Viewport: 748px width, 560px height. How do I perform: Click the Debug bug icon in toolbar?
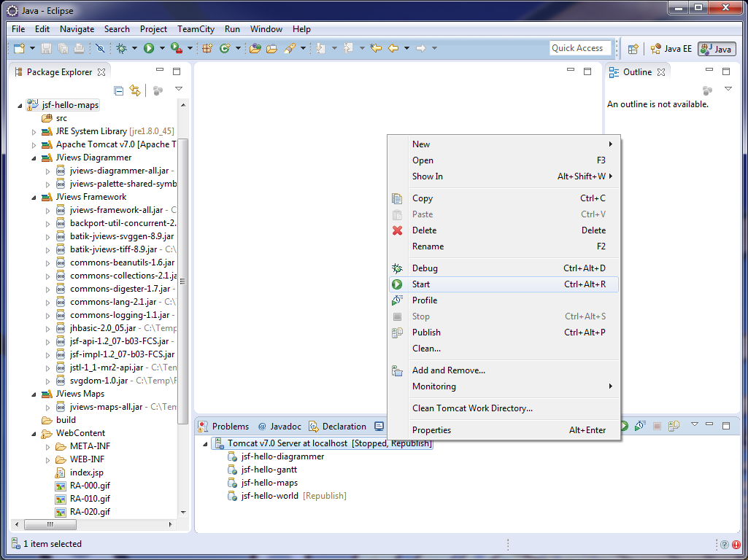[x=122, y=49]
